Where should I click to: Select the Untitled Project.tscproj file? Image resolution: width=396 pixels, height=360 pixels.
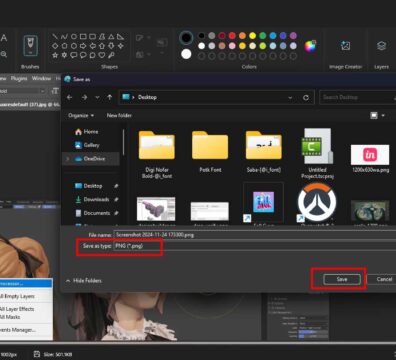(x=317, y=154)
